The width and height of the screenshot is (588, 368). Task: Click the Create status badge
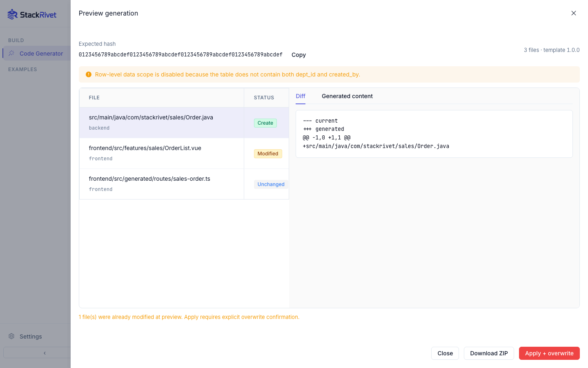[x=265, y=123]
